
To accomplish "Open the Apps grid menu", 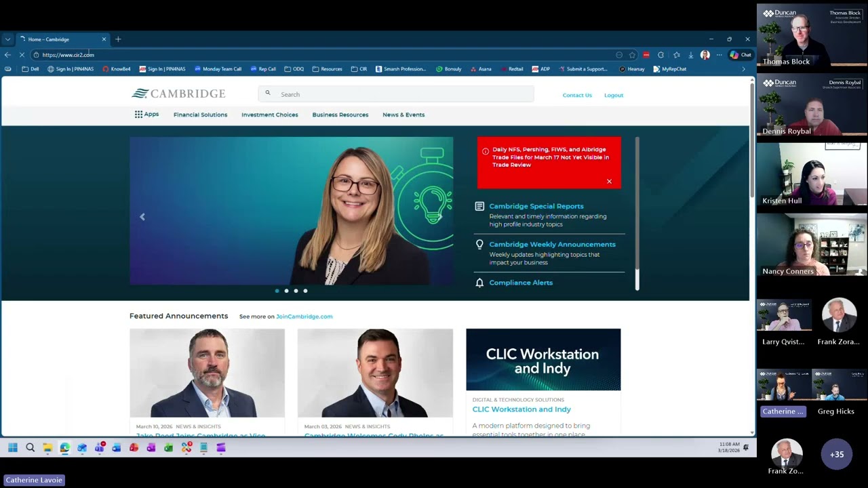I will pyautogui.click(x=146, y=115).
